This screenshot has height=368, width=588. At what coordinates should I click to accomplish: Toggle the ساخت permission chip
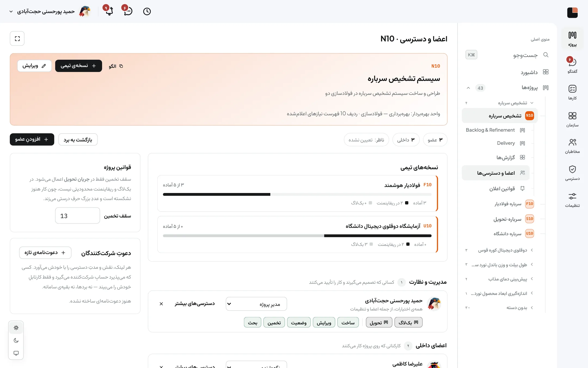tap(348, 322)
